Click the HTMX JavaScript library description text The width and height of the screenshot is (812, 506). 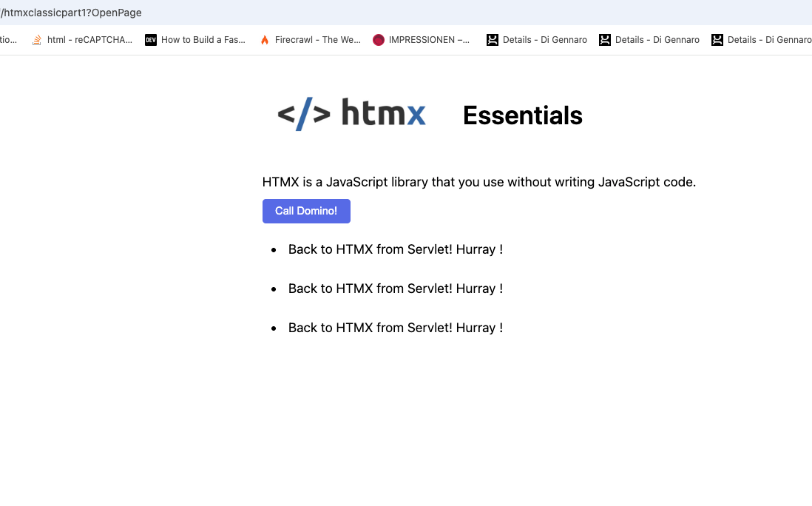point(479,182)
